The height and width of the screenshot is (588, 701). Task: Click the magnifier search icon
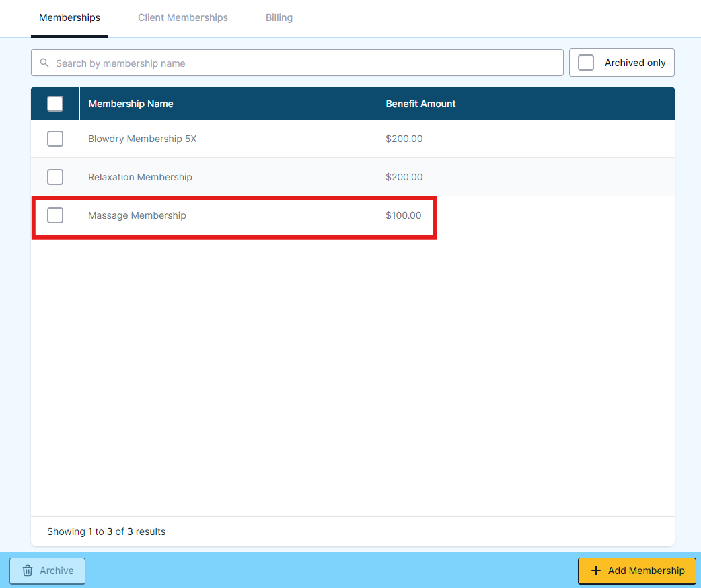(x=44, y=63)
